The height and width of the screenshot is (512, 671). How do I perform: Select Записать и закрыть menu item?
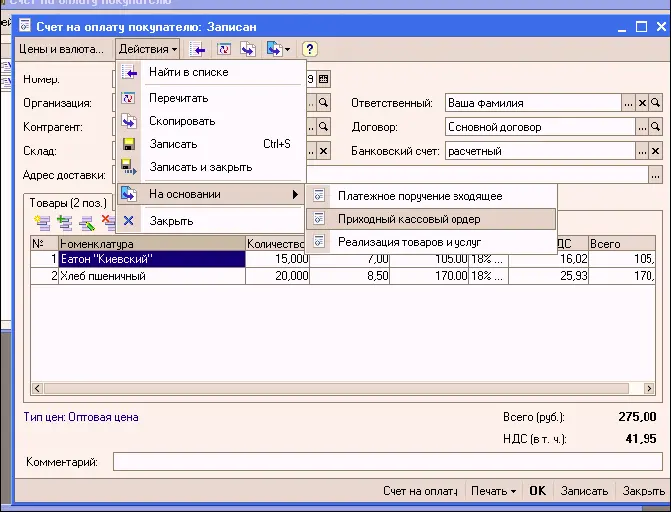[211, 167]
